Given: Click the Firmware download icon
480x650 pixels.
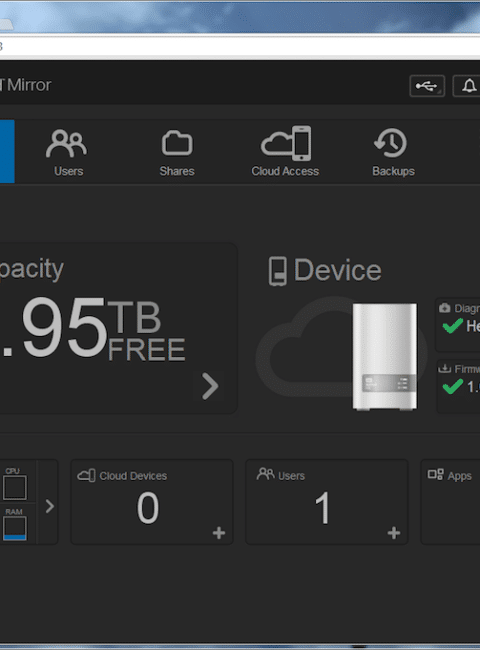Looking at the screenshot, I should coord(444,368).
